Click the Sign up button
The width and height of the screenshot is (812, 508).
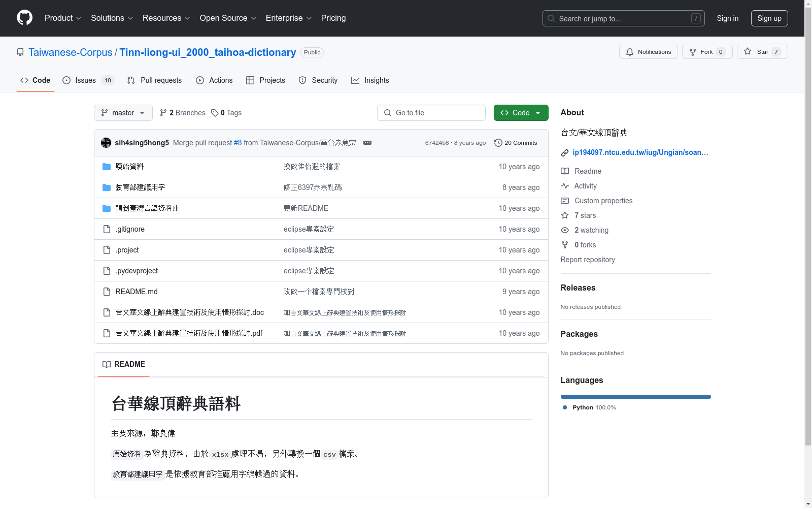(x=769, y=18)
